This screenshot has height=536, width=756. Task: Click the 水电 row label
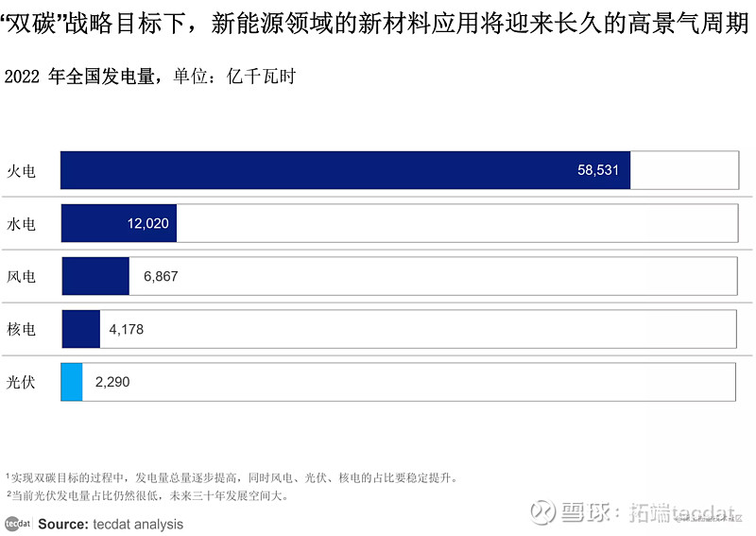[x=21, y=224]
